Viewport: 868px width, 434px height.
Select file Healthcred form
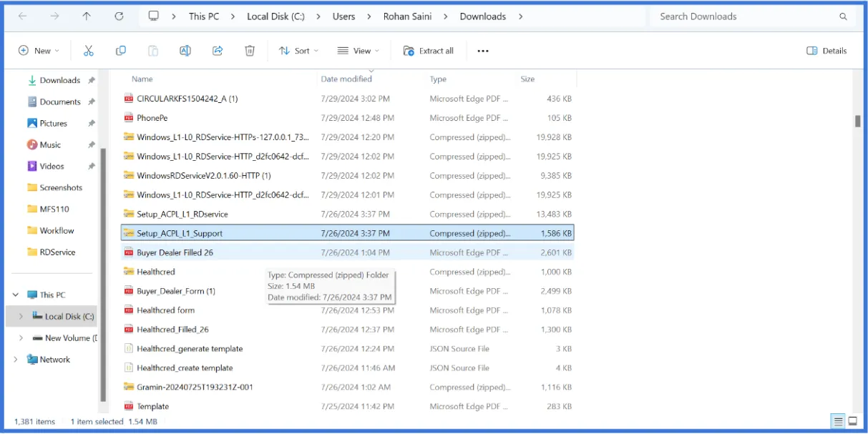tap(165, 310)
